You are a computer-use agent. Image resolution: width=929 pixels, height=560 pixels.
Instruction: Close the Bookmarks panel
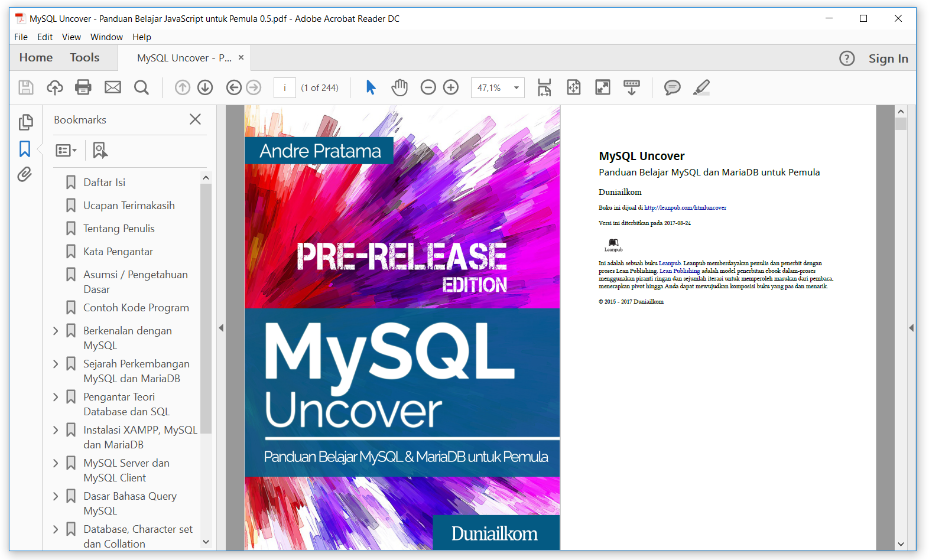(x=195, y=119)
